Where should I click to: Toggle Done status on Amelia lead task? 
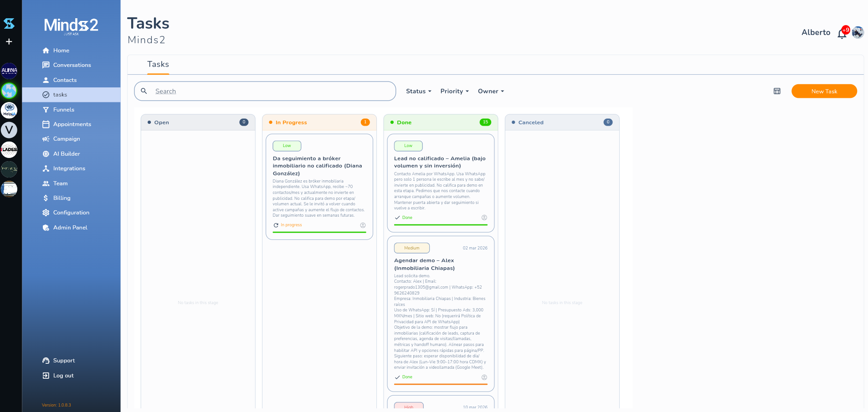[404, 218]
